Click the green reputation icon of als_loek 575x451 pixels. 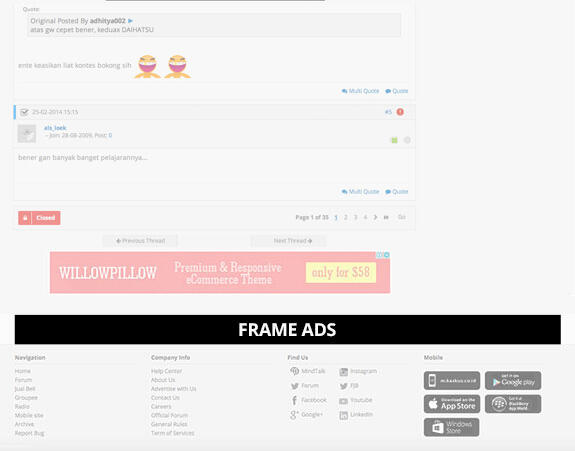tap(395, 140)
